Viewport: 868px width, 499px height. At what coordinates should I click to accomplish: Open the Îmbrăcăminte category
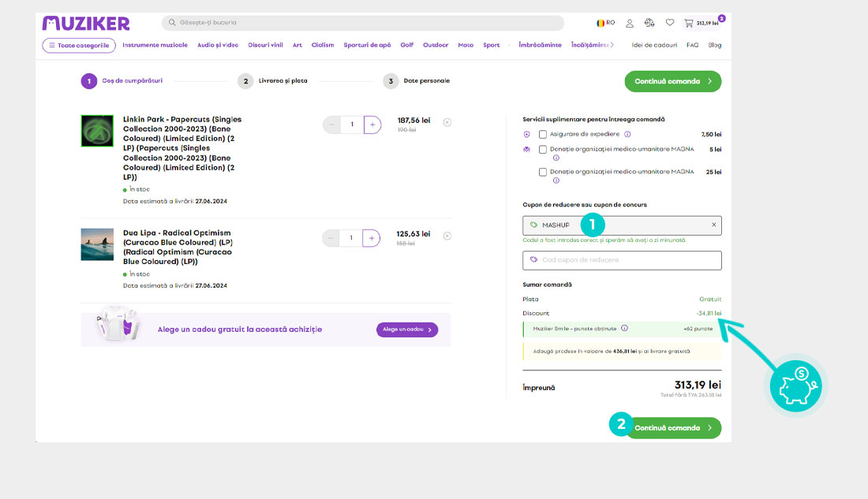point(540,45)
